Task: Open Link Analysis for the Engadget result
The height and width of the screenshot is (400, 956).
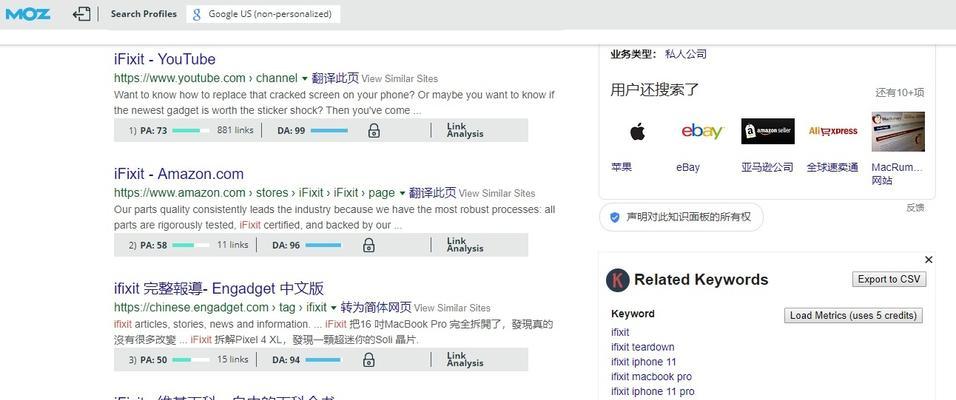Action: pyautogui.click(x=465, y=360)
